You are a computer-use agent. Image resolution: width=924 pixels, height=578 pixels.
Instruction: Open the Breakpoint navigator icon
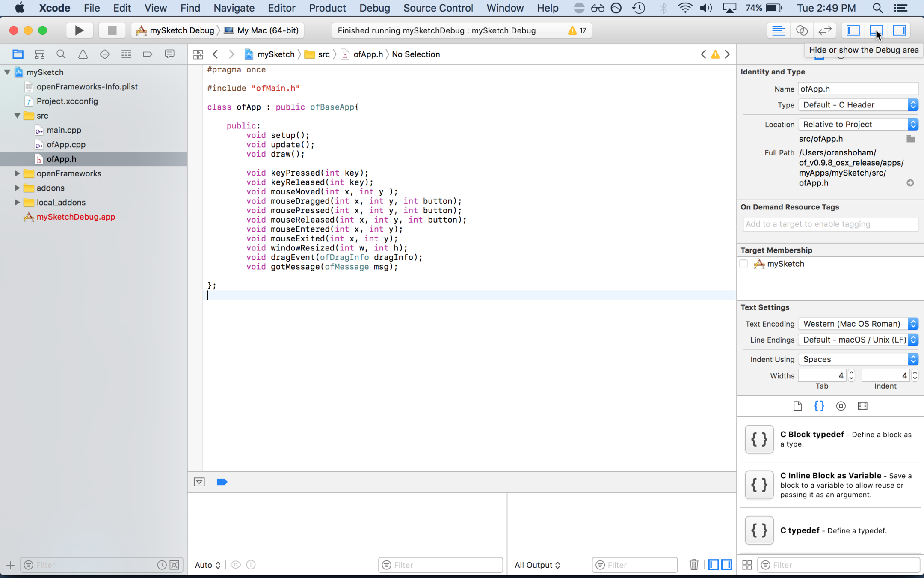coord(148,54)
